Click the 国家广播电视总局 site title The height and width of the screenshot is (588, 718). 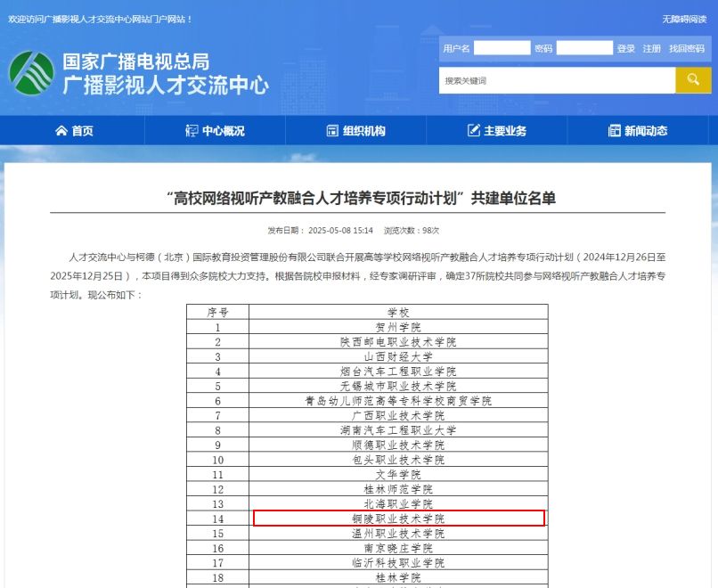pos(136,61)
